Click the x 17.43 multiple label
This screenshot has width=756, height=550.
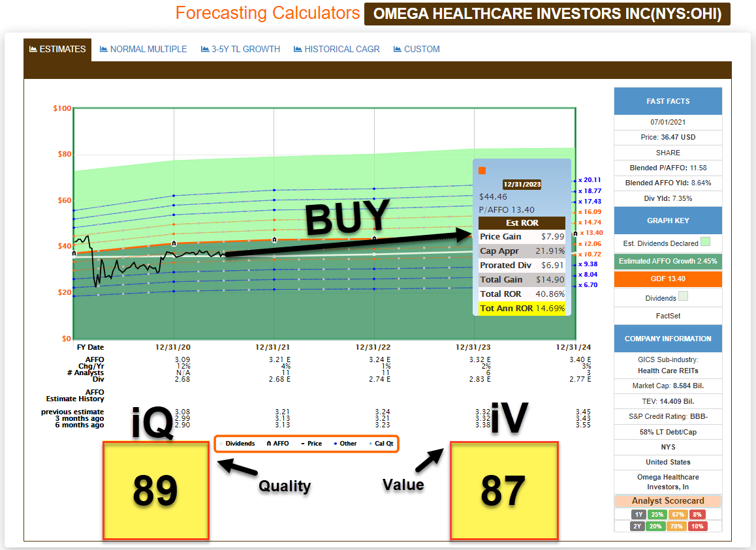[590, 202]
